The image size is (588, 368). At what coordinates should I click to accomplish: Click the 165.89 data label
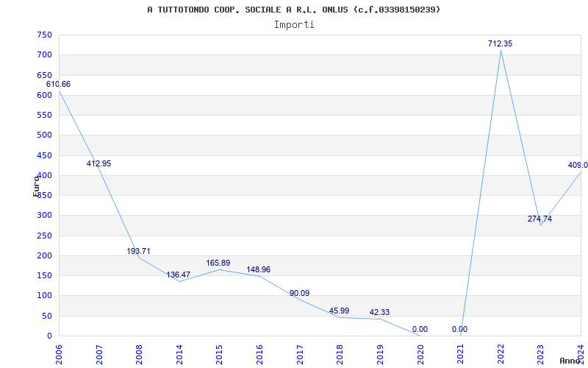click(218, 263)
